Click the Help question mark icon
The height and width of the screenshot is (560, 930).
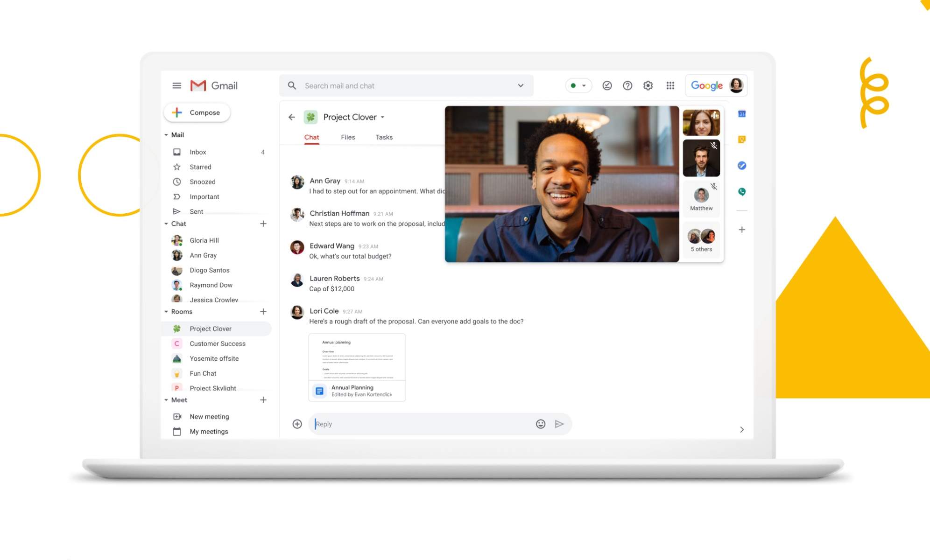pos(627,85)
